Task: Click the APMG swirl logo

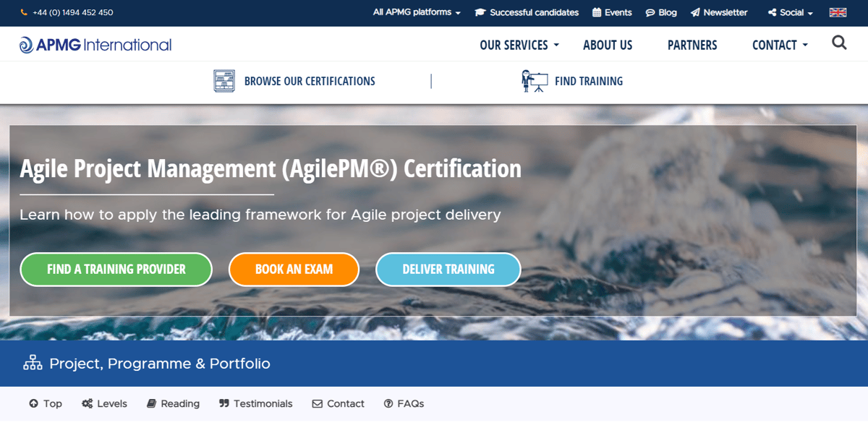Action: [x=26, y=45]
